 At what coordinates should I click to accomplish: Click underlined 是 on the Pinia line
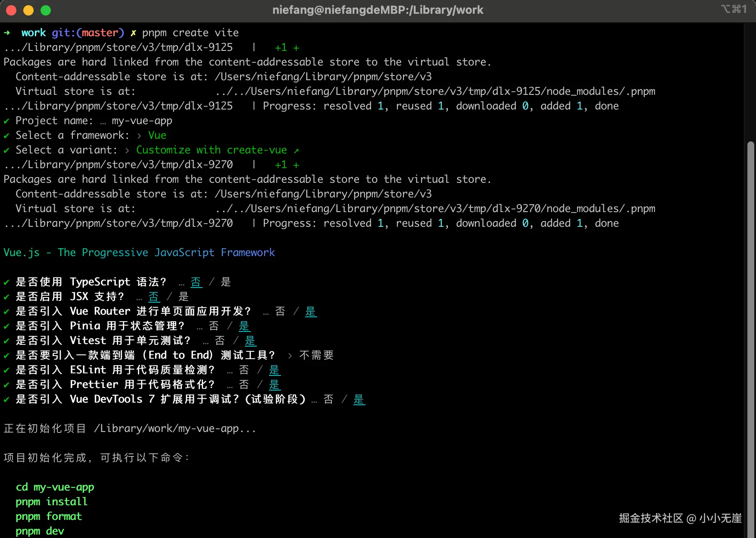coord(244,326)
